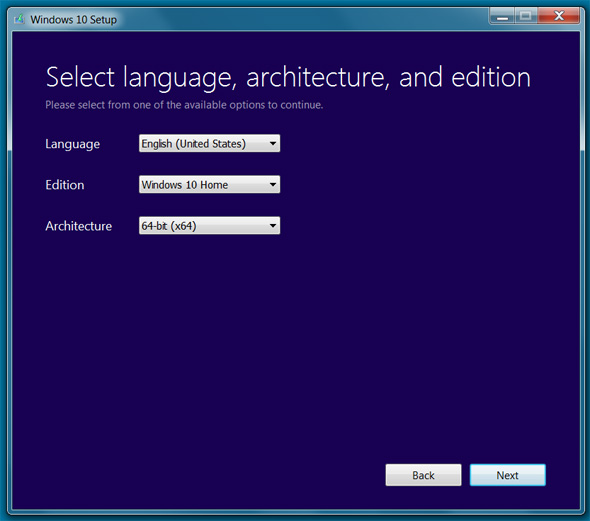590x521 pixels.
Task: Minimize the Windows 10 Setup window
Action: point(502,17)
